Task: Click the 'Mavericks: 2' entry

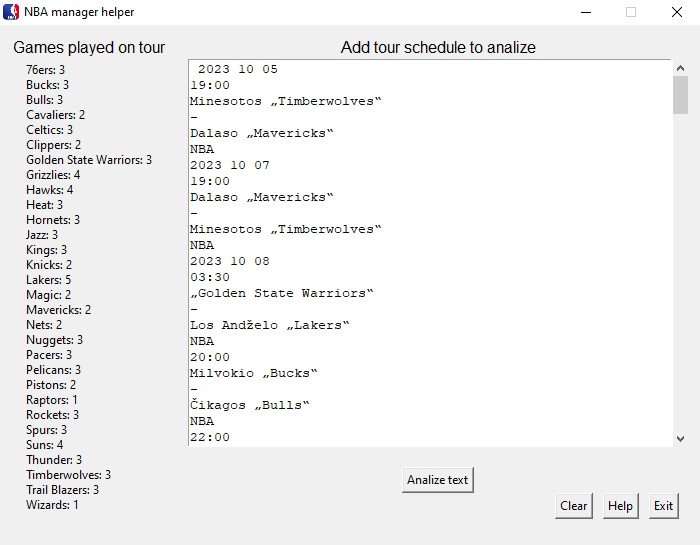Action: pos(58,310)
